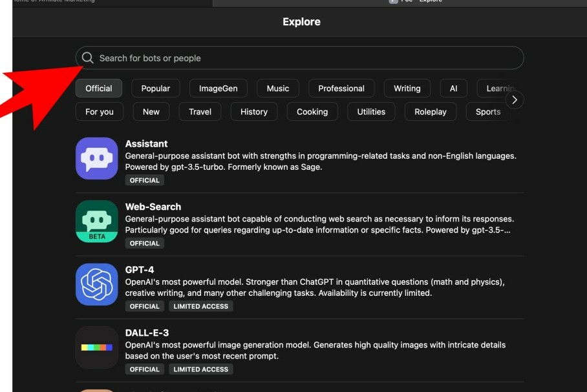Expand more categories with right chevron
Viewport: 587px width, 392px height.
pos(514,99)
